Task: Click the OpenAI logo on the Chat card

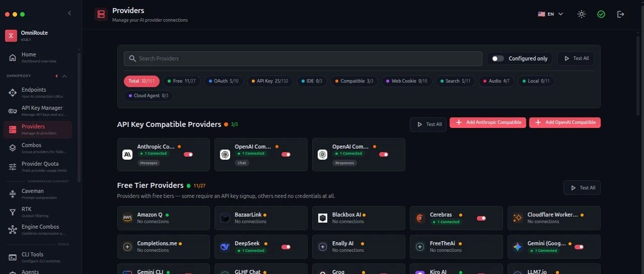Action: (x=225, y=155)
